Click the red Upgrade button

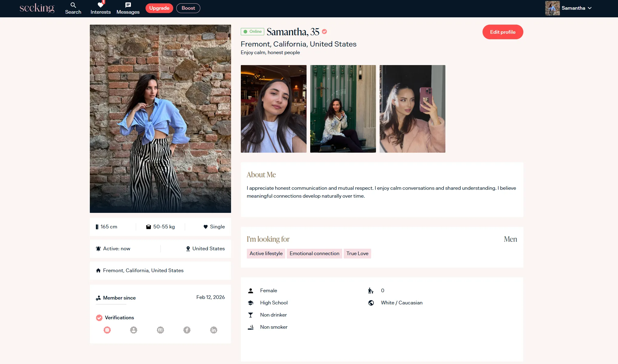tap(159, 8)
